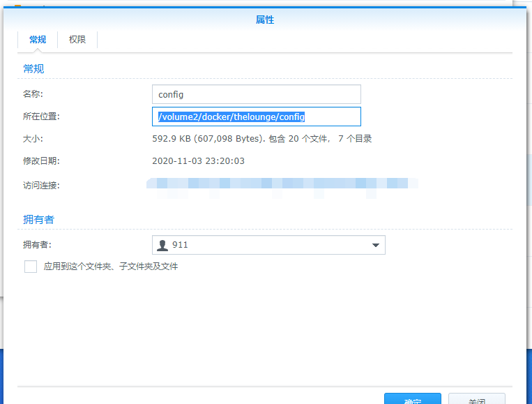Confirm with the blue 确定 button
532x404 pixels.
pyautogui.click(x=413, y=399)
